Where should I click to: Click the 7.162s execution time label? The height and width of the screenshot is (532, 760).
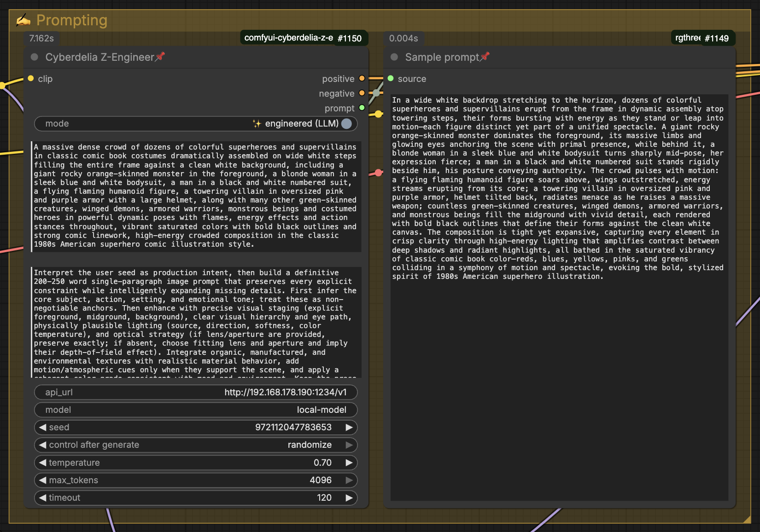point(41,38)
